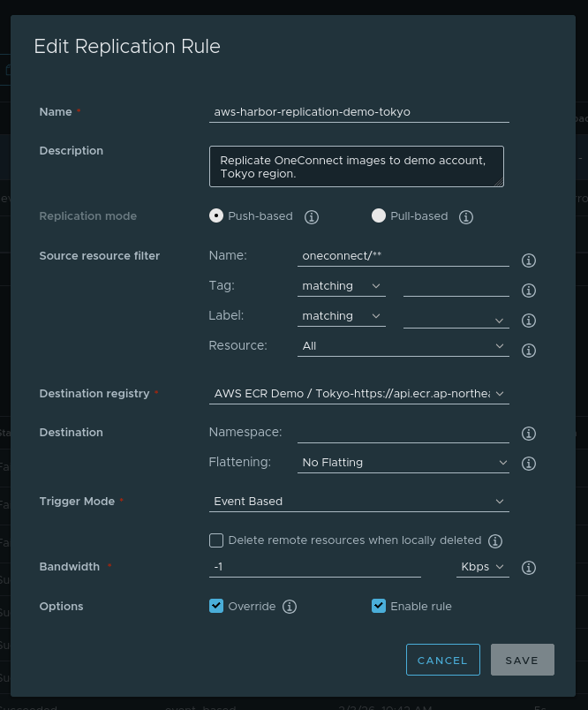Click info icon next to Override
The height and width of the screenshot is (710, 588).
click(x=290, y=607)
